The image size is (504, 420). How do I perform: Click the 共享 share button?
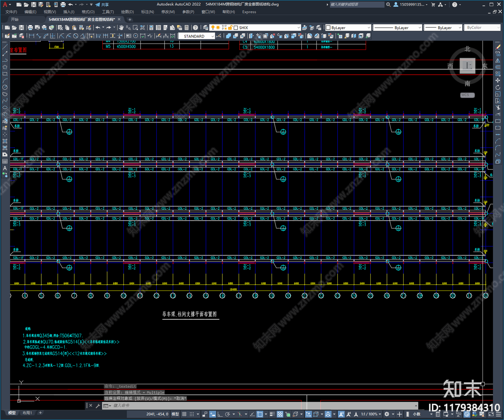pos(102,4)
